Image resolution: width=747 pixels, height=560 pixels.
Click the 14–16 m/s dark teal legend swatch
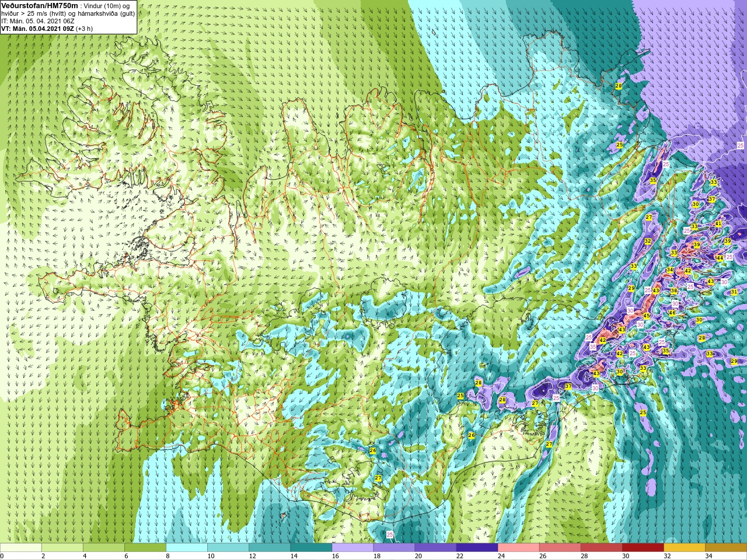pos(311,548)
